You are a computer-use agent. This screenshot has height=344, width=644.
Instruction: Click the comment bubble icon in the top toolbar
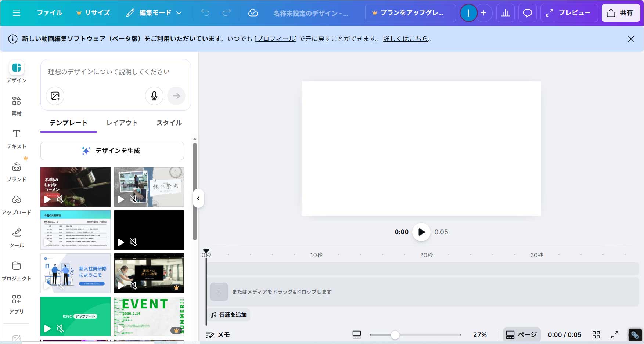click(527, 13)
